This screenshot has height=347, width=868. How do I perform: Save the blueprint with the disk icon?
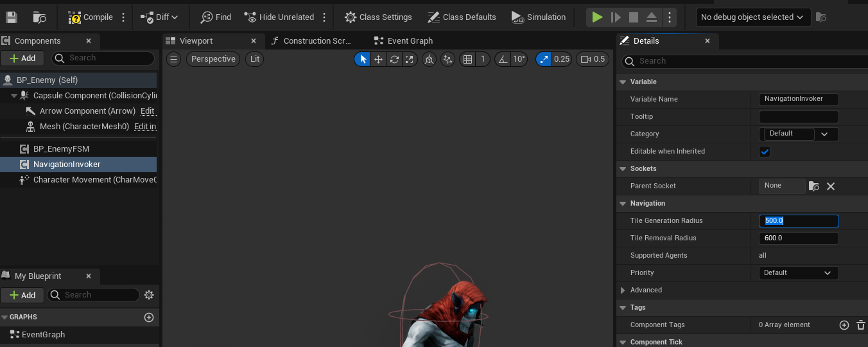(11, 17)
